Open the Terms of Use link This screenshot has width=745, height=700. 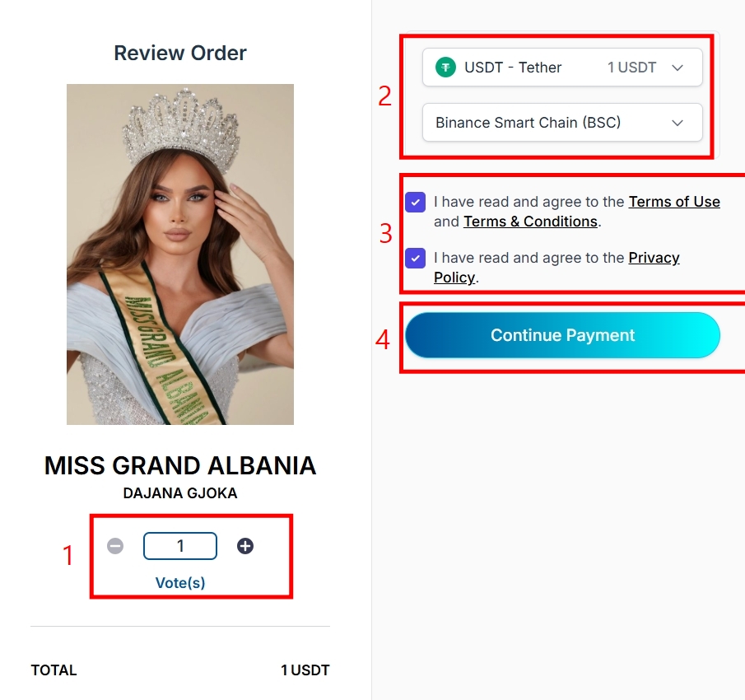point(674,202)
